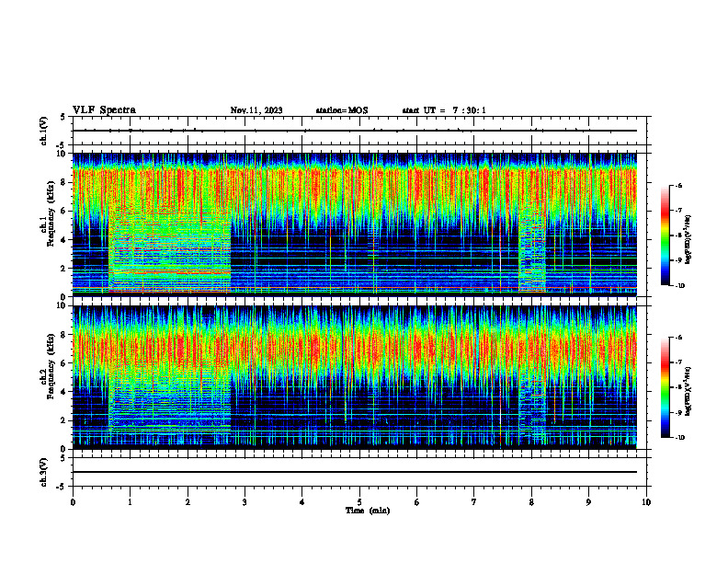Click time axis tick label "0" at bottom
The image size is (728, 563).
point(73,502)
